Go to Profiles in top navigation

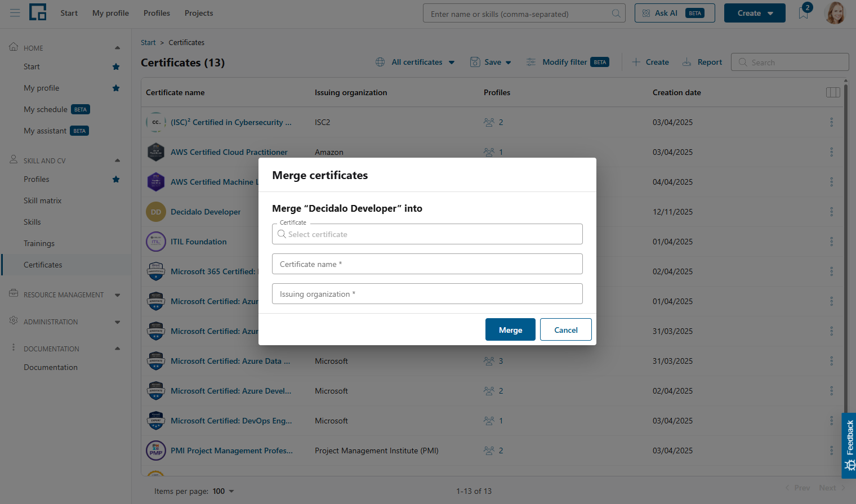[x=157, y=13]
